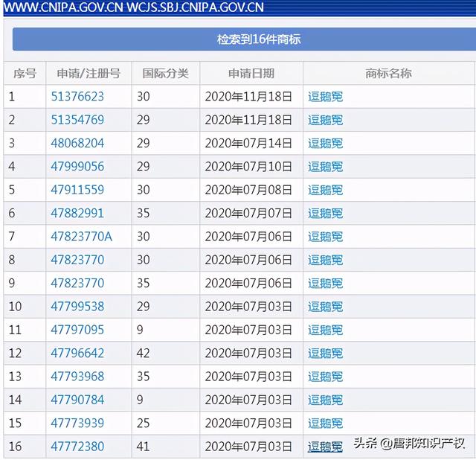Select class 30 cell beside 47911559

click(x=166, y=190)
